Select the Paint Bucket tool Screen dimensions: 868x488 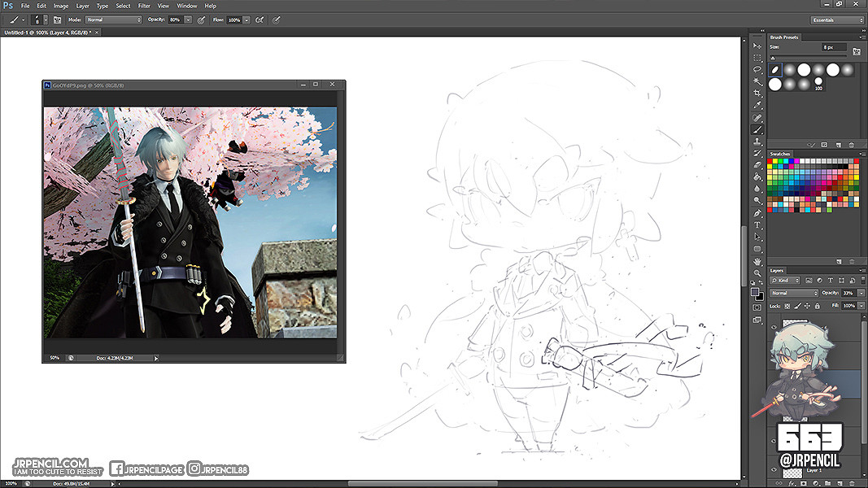click(757, 177)
